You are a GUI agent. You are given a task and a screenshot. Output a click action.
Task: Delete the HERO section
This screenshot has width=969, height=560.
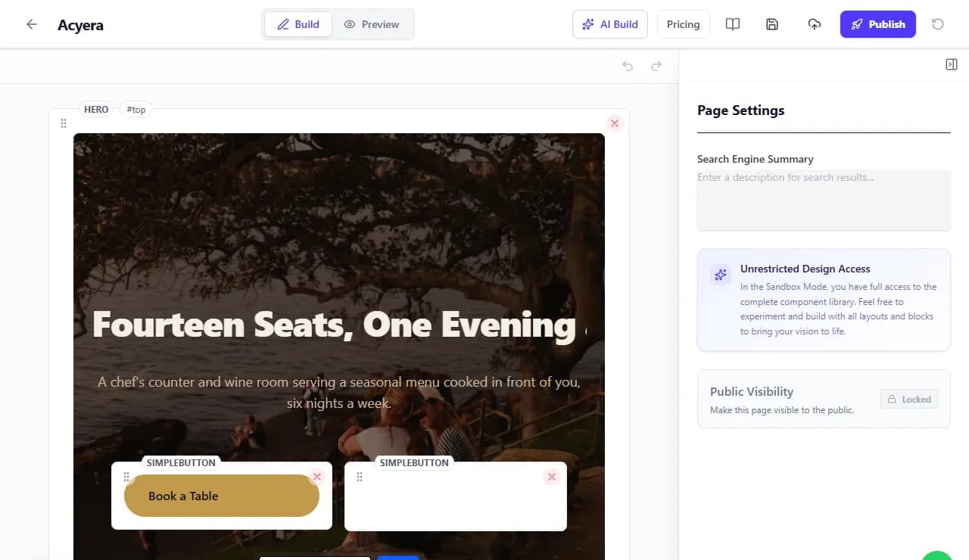(x=615, y=123)
